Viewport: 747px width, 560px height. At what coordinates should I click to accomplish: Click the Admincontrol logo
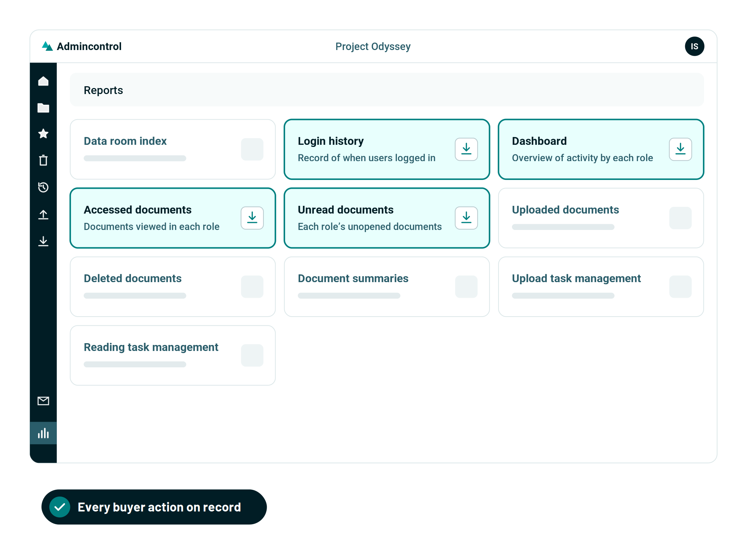82,46
